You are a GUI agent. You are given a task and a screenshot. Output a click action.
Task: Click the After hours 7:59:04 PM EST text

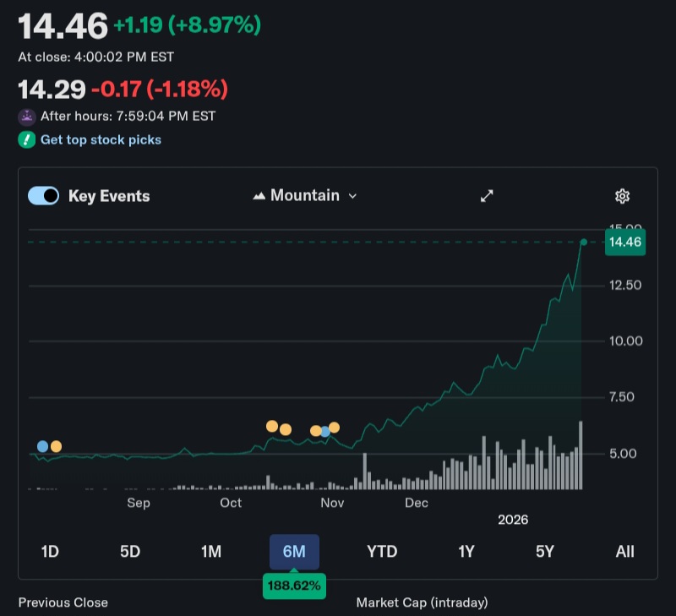click(128, 116)
